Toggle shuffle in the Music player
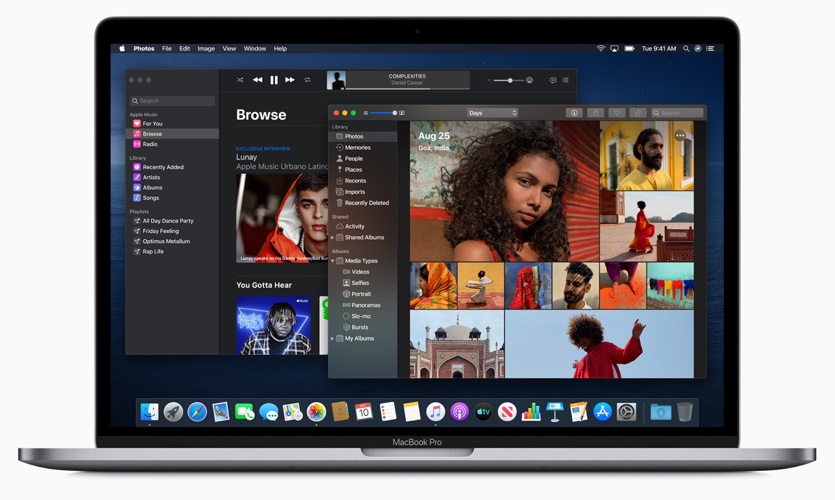835x500 pixels. [x=240, y=80]
